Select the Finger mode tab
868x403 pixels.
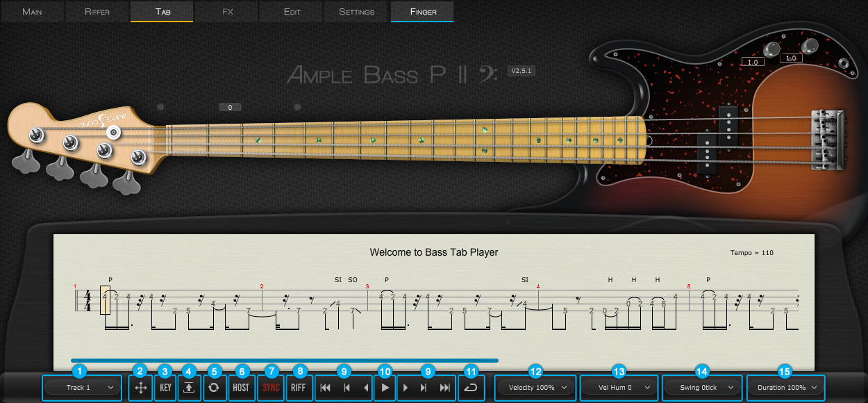[x=422, y=12]
